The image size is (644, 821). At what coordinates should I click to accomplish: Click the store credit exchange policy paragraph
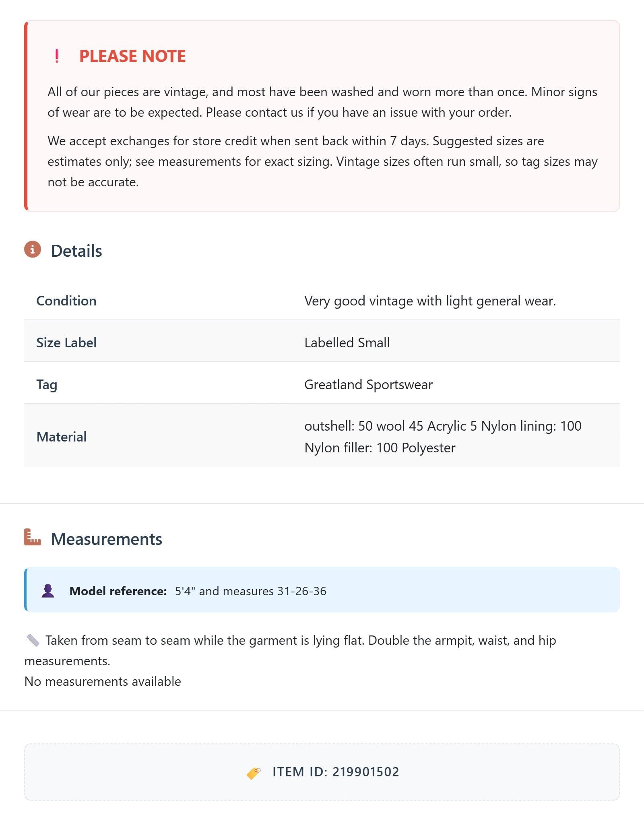(322, 161)
